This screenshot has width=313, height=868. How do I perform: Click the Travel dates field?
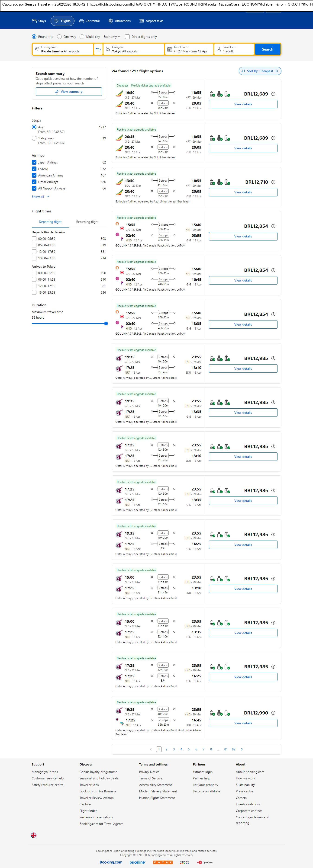pyautogui.click(x=190, y=49)
